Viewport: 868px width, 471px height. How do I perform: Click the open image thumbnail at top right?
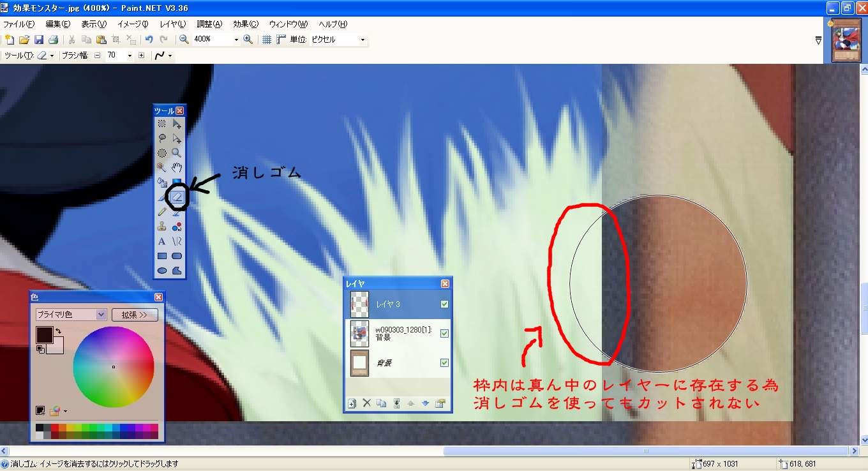(x=846, y=40)
